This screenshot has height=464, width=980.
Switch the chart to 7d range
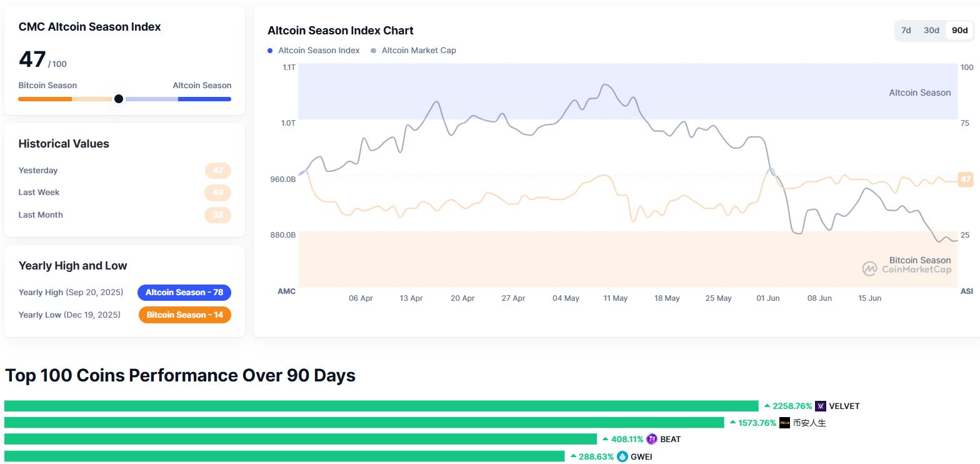(x=906, y=31)
